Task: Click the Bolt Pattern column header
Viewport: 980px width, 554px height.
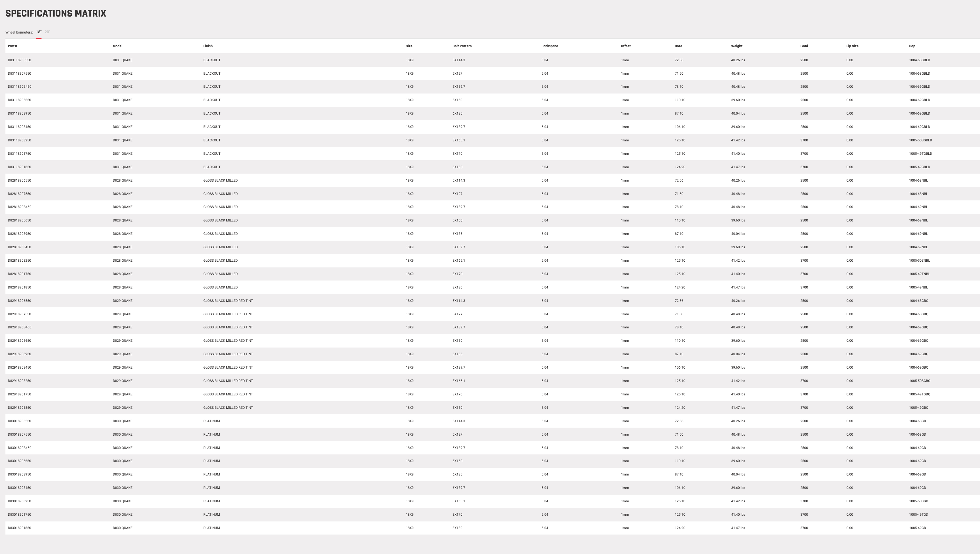Action: click(x=462, y=46)
